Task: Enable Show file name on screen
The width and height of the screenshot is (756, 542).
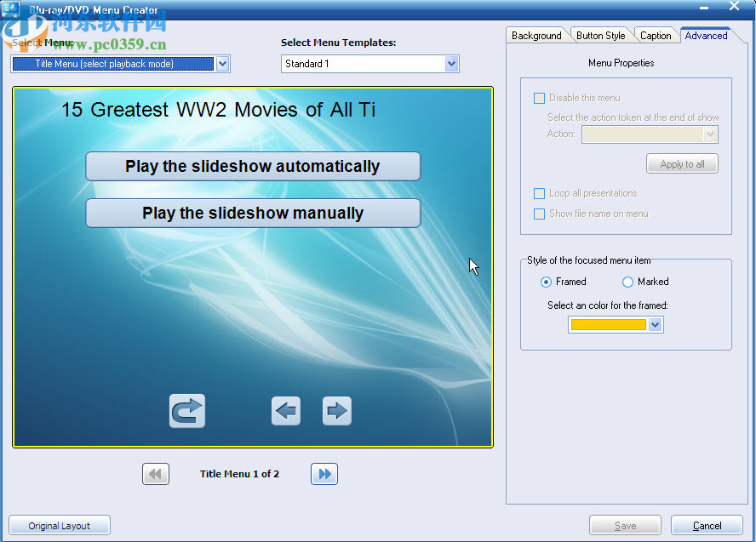Action: coord(539,214)
